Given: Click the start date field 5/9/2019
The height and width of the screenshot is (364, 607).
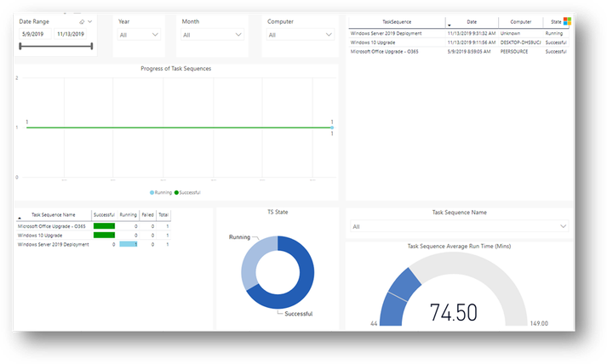Looking at the screenshot, I should click(x=35, y=34).
